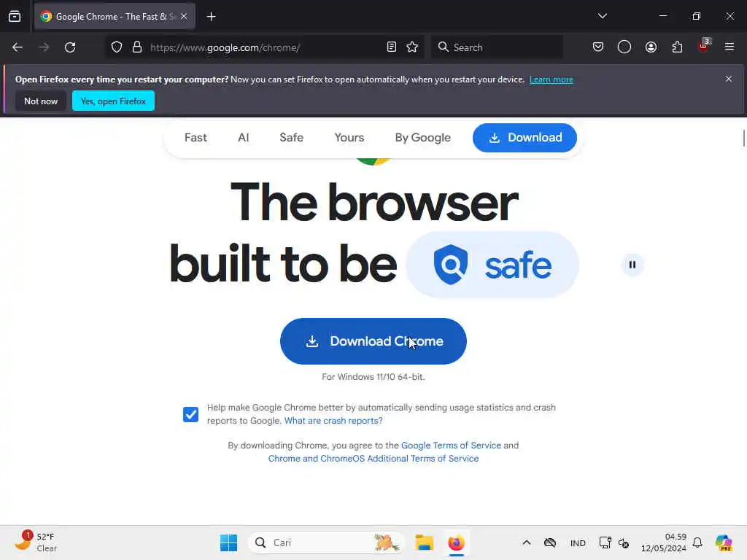The height and width of the screenshot is (560, 747).
Task: Open the network display tray icon
Action: click(x=605, y=542)
